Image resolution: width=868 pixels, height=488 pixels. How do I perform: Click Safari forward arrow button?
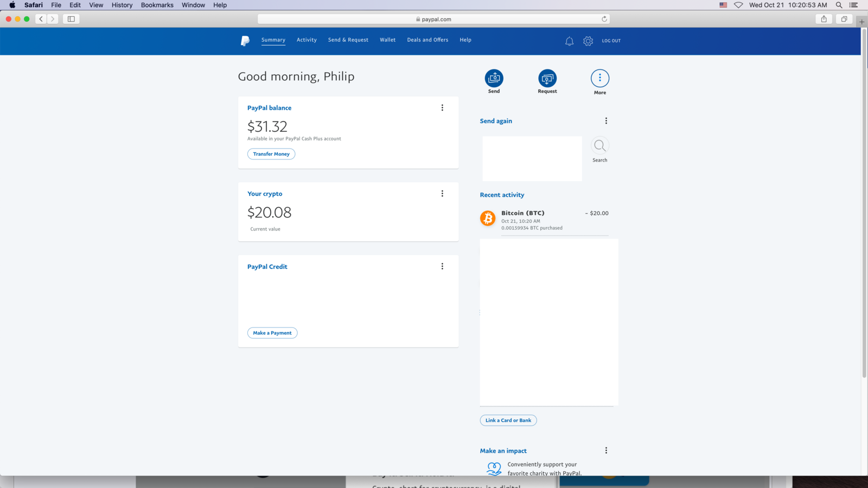coord(53,19)
